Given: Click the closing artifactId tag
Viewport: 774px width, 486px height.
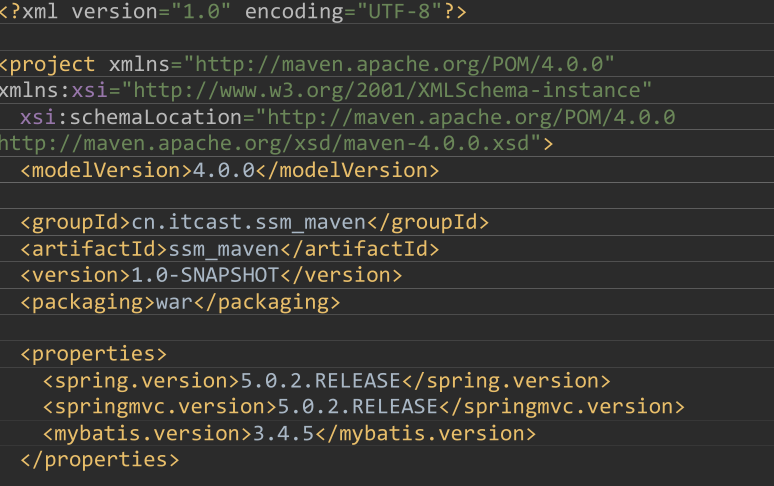Looking at the screenshot, I should point(360,249).
